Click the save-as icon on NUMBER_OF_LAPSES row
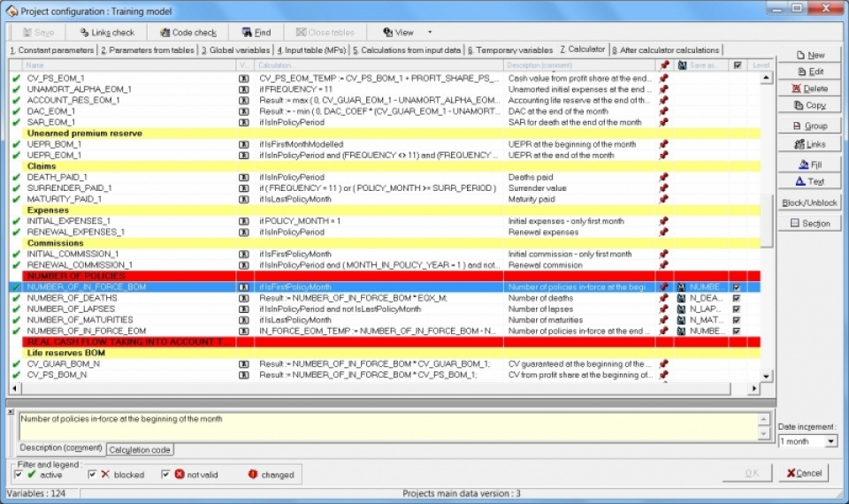The width and height of the screenshot is (849, 504). (681, 309)
